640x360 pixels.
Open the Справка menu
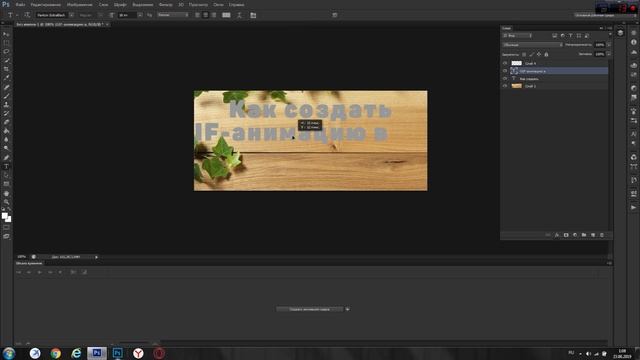(x=236, y=5)
